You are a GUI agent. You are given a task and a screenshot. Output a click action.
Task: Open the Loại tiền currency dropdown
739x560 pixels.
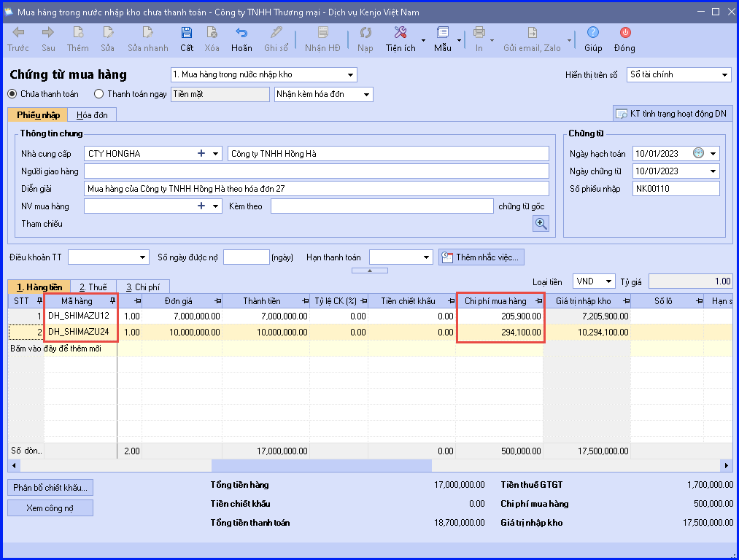608,281
